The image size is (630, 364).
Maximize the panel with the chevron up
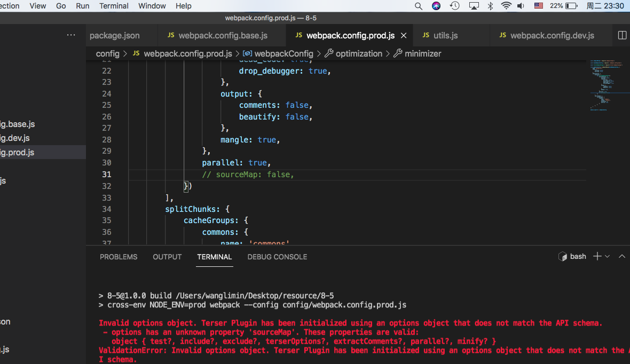[622, 257]
